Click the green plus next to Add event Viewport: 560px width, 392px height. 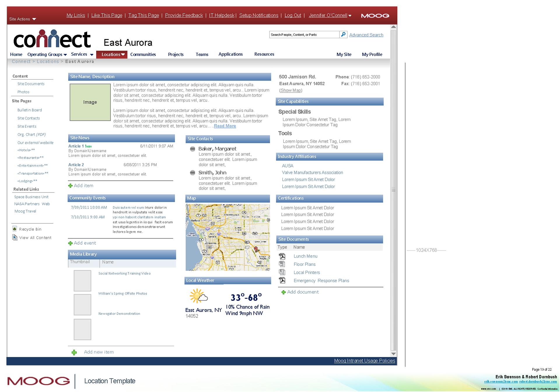point(70,243)
